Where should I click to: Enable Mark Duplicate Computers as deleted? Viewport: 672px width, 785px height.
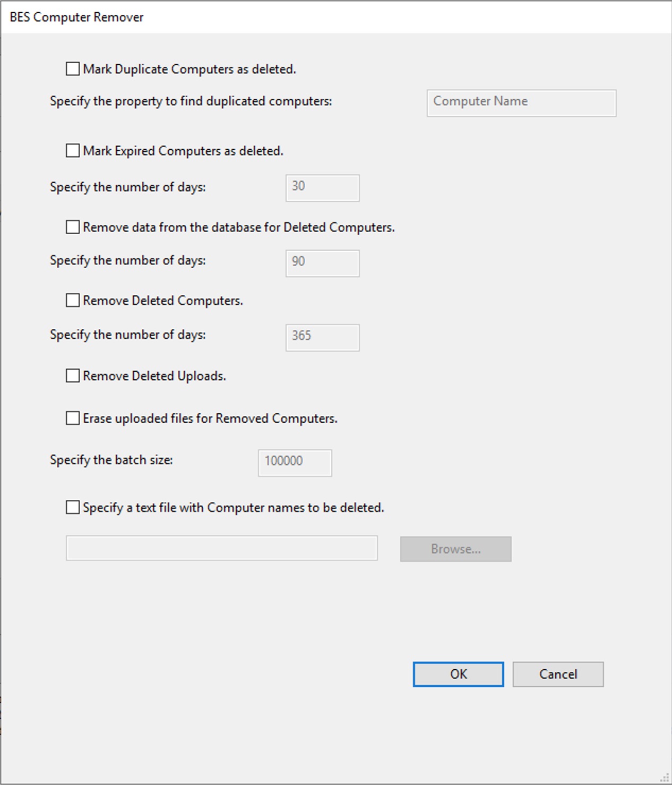(73, 69)
